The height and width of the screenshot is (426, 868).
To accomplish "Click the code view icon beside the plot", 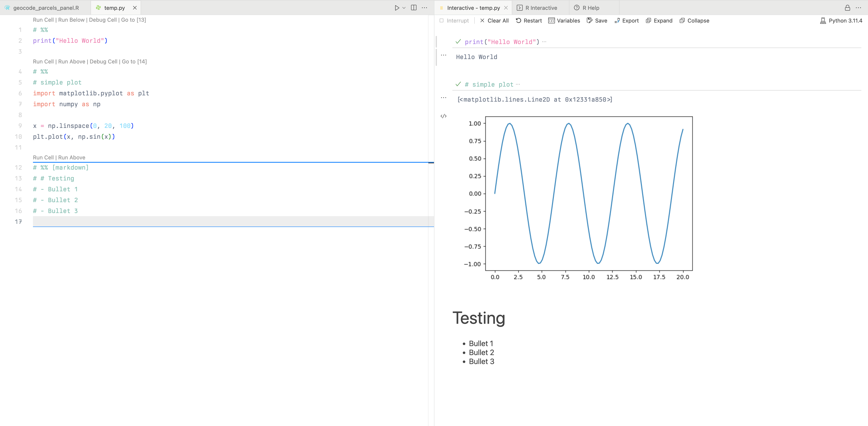I will (443, 116).
